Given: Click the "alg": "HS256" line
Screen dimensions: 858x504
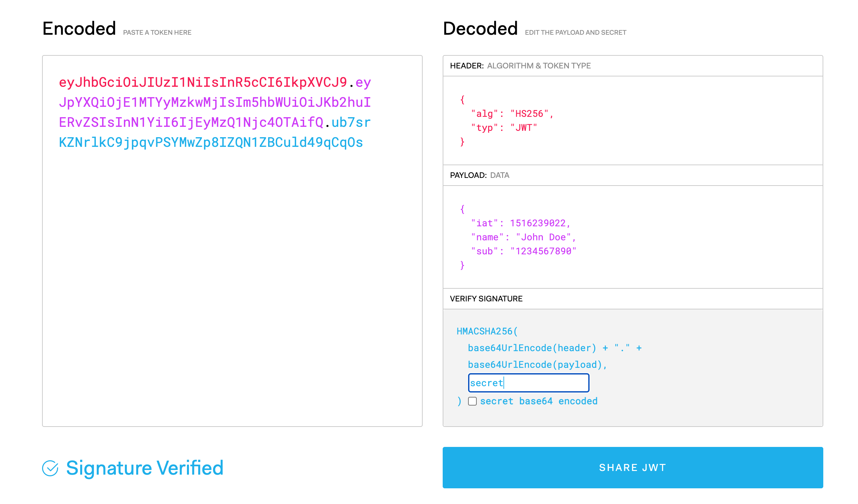Looking at the screenshot, I should tap(512, 114).
